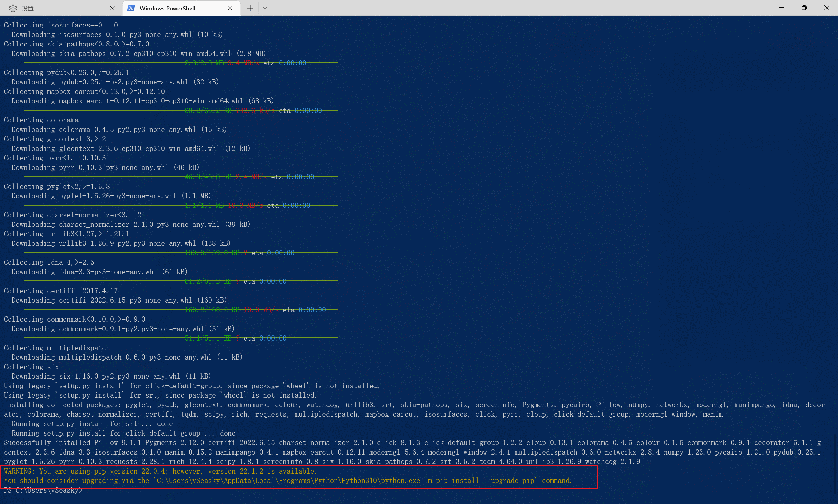Image resolution: width=838 pixels, height=504 pixels.
Task: Close the Windows PowerShell tab
Action: point(230,8)
